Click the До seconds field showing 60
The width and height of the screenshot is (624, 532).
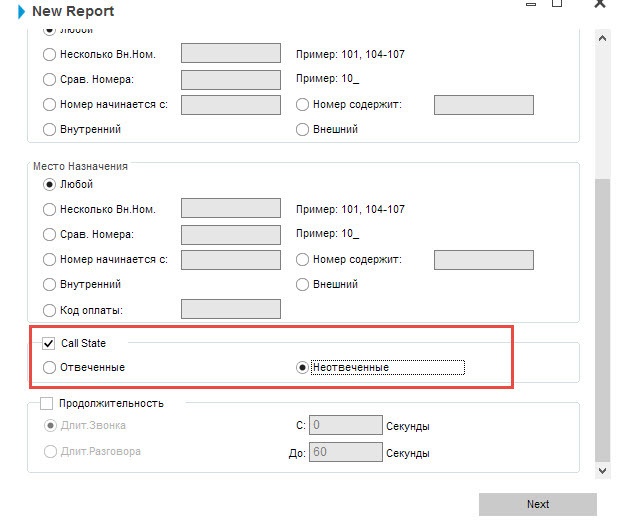(x=345, y=452)
